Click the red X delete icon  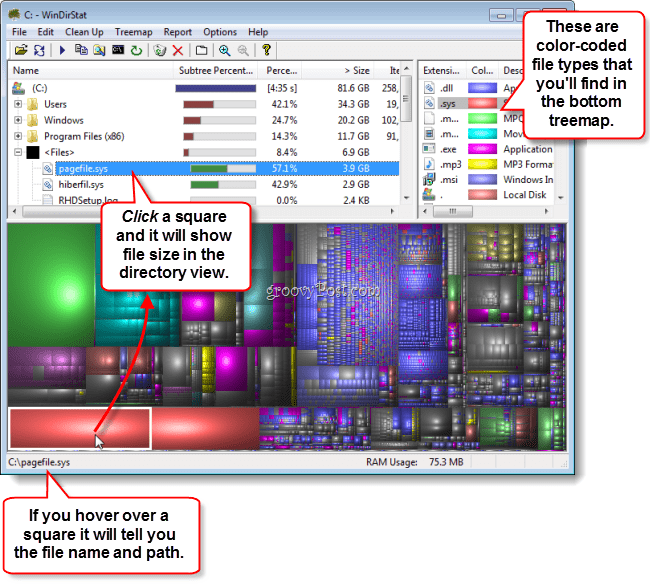178,51
